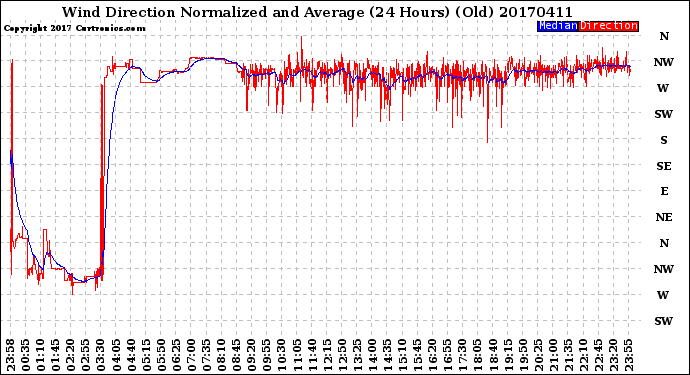Pick the 08:10 time tick label
The height and width of the screenshot is (375, 690).
(221, 355)
